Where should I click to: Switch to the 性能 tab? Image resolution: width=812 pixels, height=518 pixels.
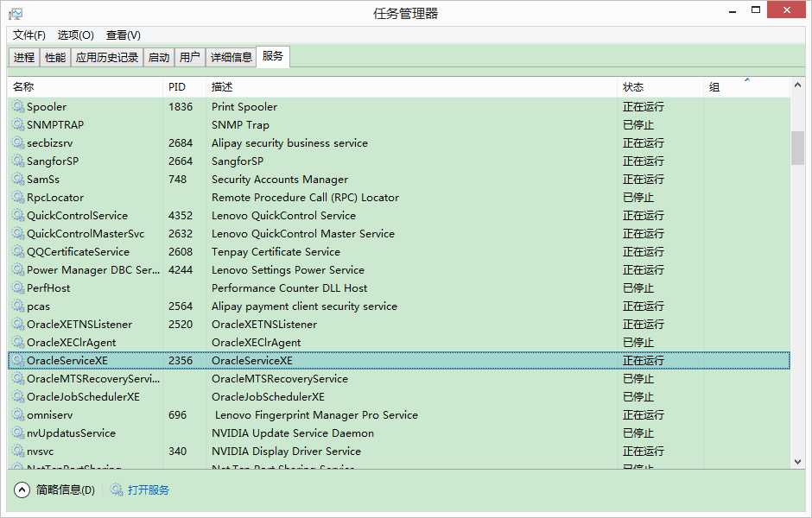point(55,58)
